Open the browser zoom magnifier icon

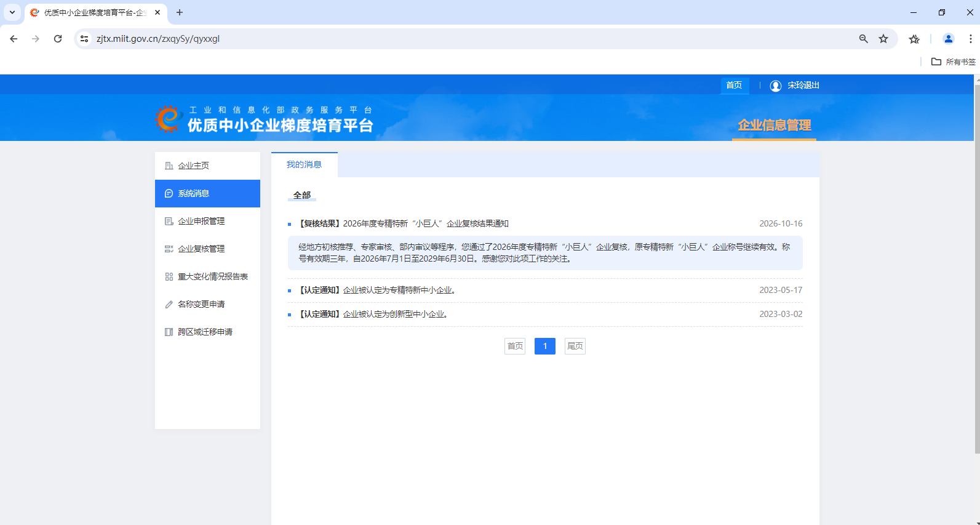point(864,39)
